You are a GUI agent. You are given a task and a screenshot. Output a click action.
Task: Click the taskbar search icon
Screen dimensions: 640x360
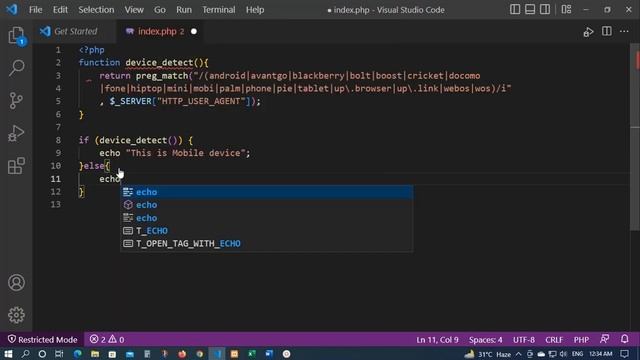pos(25,354)
